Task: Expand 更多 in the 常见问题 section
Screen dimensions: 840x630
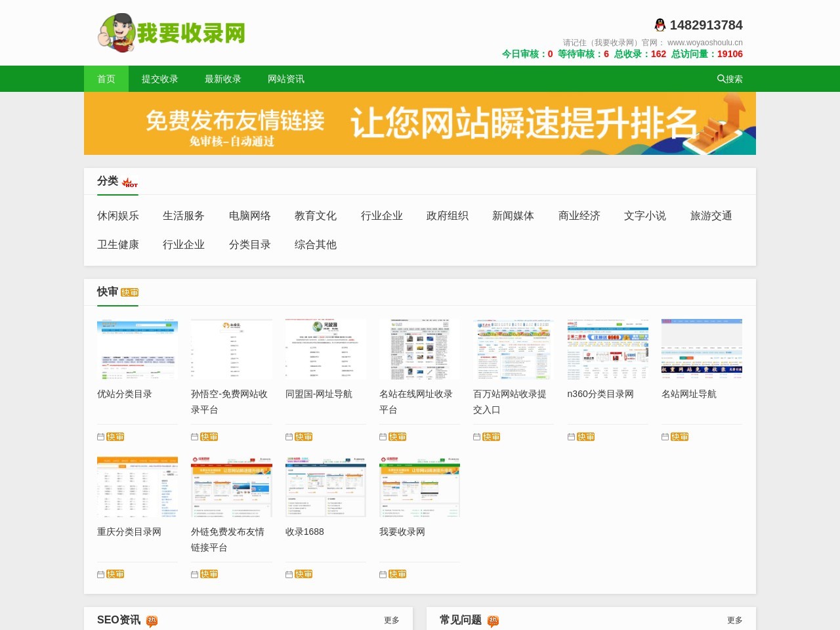Action: [734, 620]
